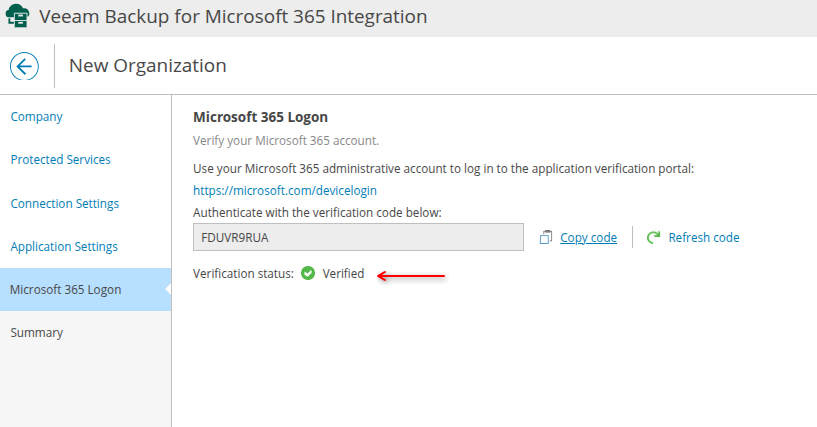Viewport: 817px width, 427px height.
Task: Open the Company step
Action: pyautogui.click(x=37, y=117)
